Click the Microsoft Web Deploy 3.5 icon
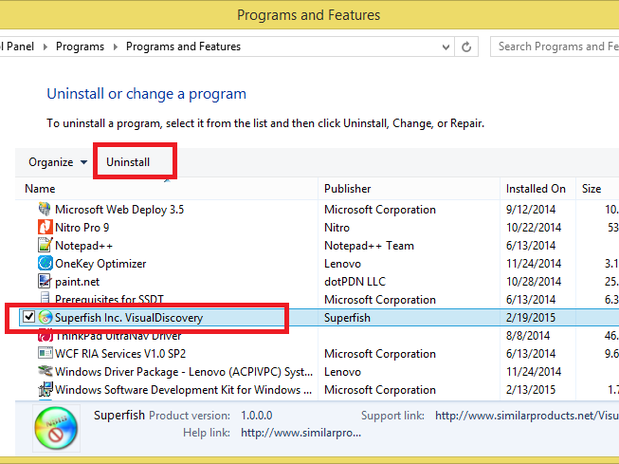The width and height of the screenshot is (619, 464). click(44, 210)
